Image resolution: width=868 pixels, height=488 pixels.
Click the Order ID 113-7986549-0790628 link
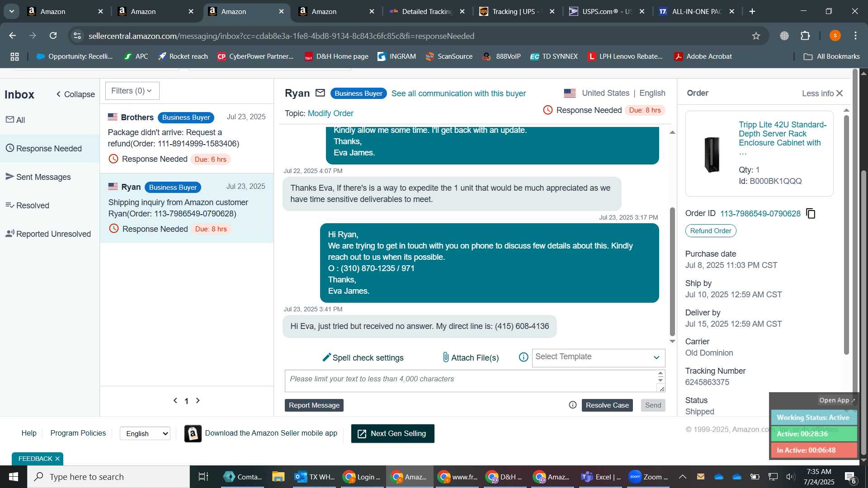pos(760,214)
